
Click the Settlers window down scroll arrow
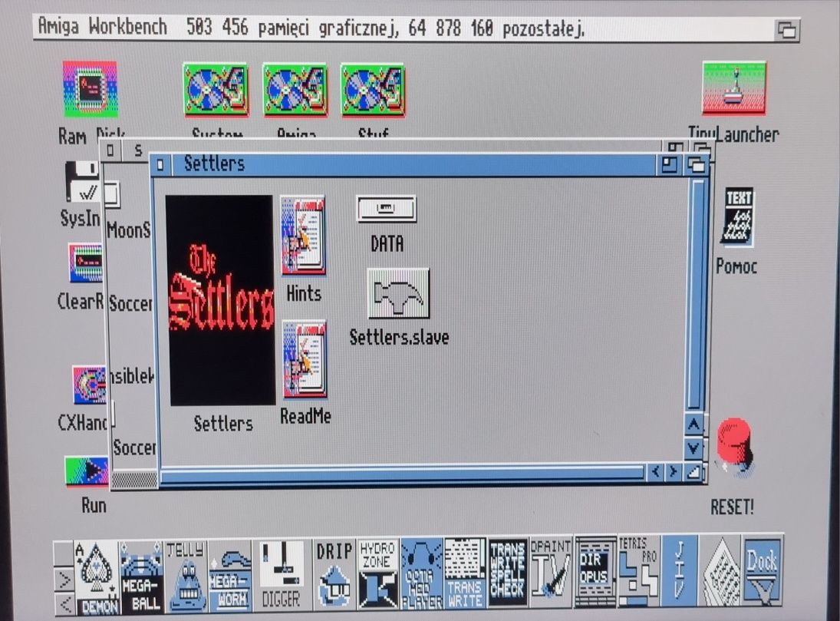(693, 448)
